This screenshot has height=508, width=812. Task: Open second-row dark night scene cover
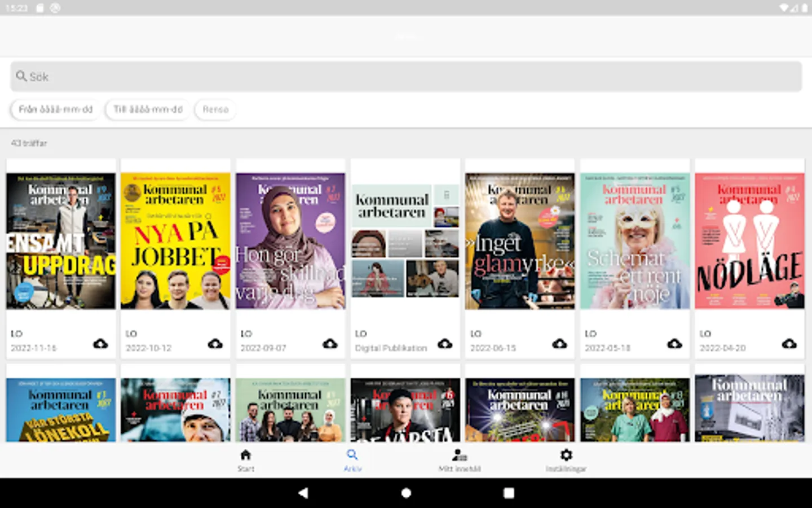tap(520, 410)
